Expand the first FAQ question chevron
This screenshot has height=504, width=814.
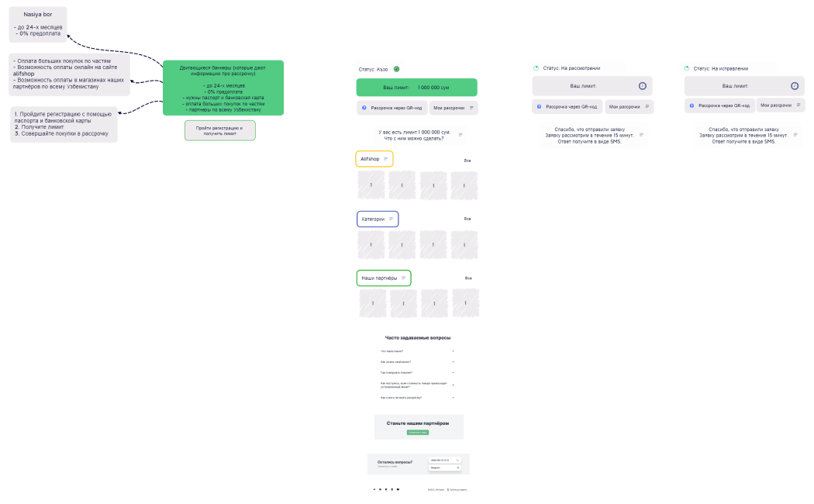454,351
